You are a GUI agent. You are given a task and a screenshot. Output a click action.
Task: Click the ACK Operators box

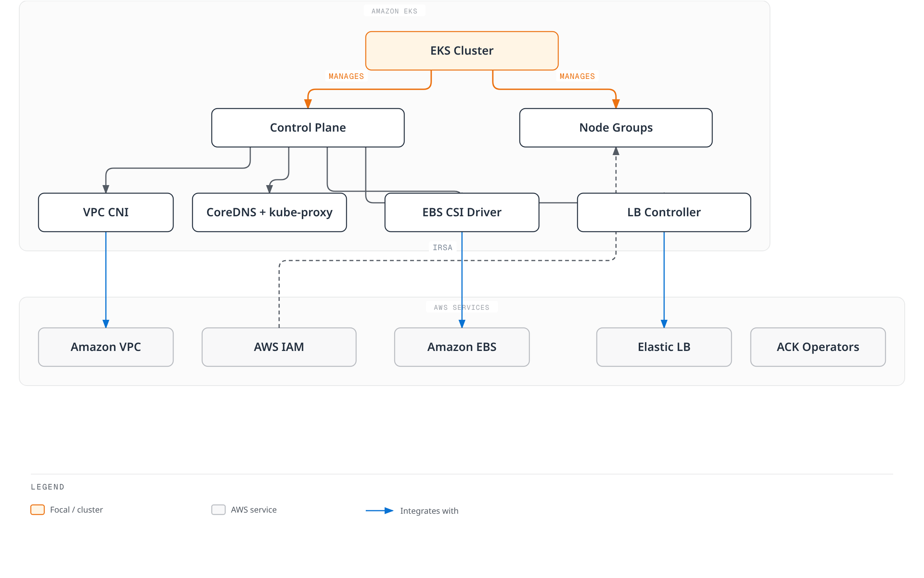818,347
